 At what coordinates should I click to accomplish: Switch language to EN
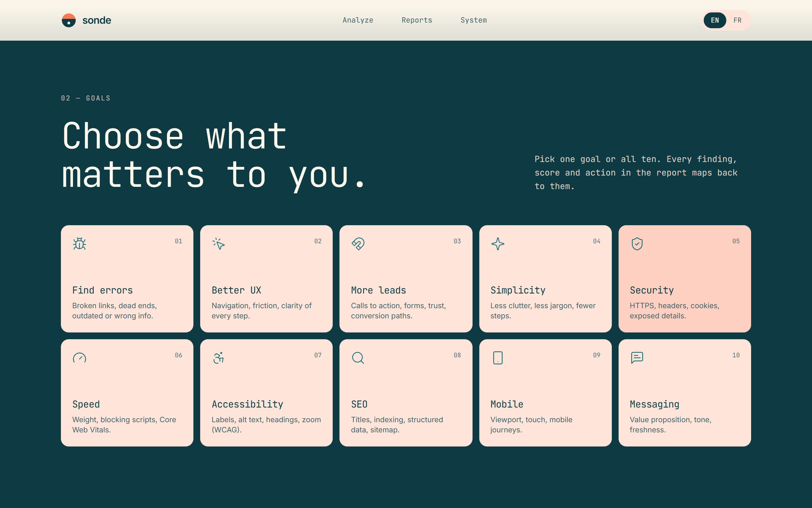tap(715, 20)
